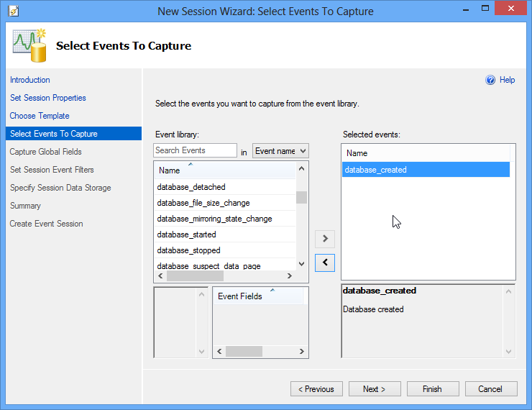Click the Search Events input field
This screenshot has width=532, height=410.
coord(195,150)
